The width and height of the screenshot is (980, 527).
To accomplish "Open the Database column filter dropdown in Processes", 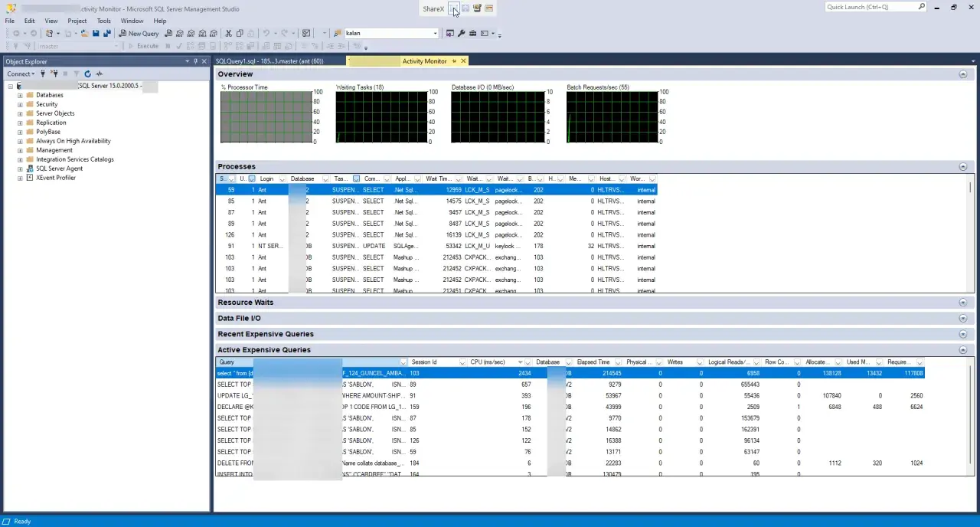I will (325, 179).
